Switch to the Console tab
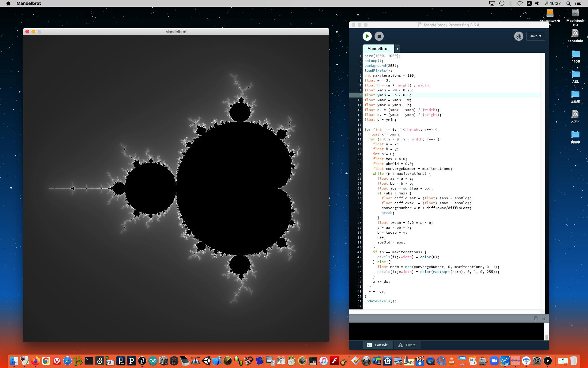Viewport: 588px width, 368px height. 377,345
